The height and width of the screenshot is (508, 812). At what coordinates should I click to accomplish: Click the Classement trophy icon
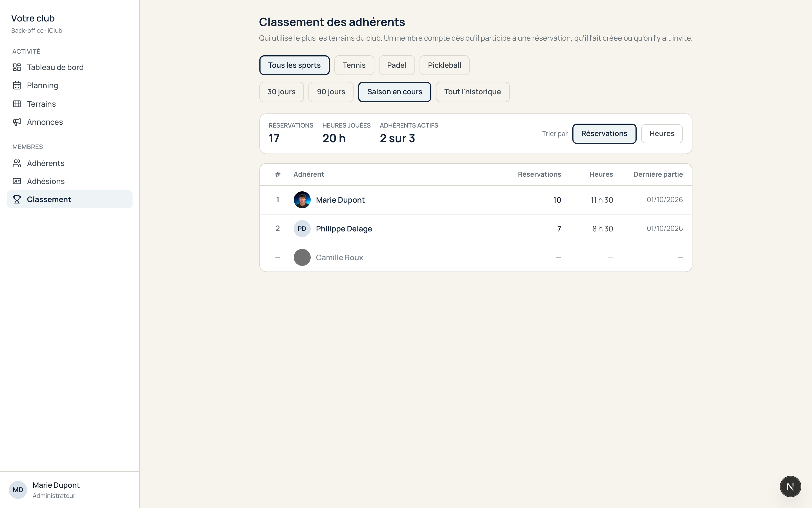[x=17, y=200]
